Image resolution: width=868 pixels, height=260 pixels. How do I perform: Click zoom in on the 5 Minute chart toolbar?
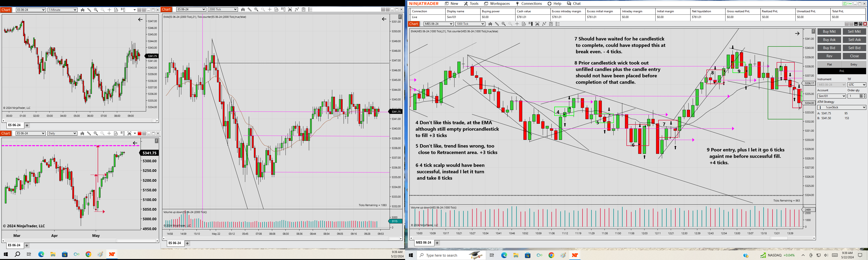pyautogui.click(x=96, y=10)
